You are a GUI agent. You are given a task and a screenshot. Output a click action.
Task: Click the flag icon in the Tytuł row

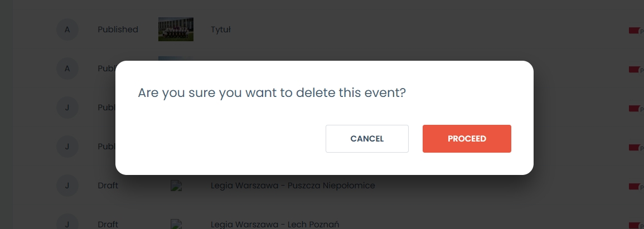tap(633, 30)
